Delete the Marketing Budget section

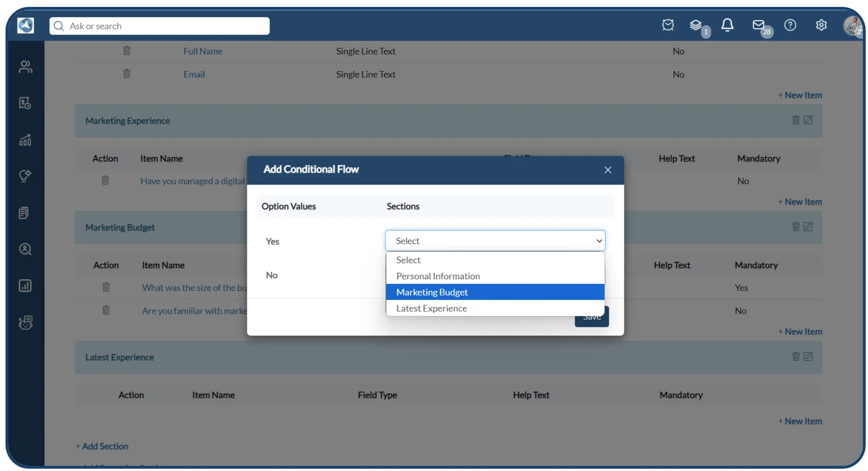point(796,226)
